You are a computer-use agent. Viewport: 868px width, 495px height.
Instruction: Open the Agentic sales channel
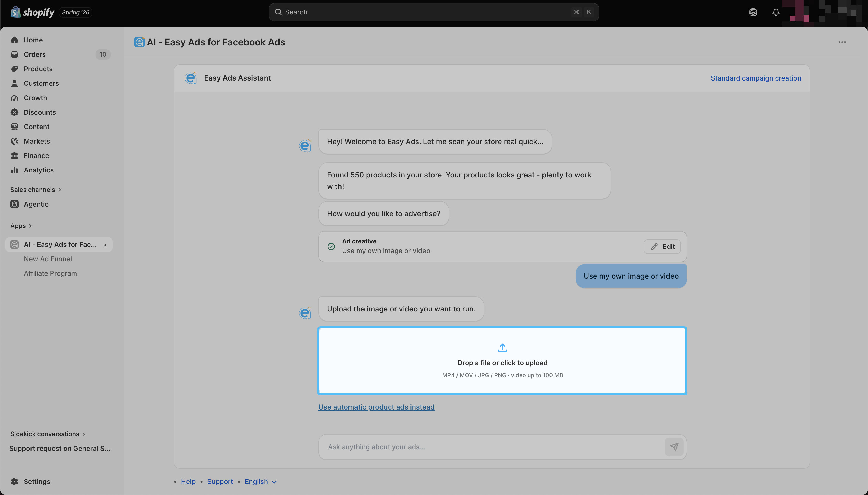point(59,204)
